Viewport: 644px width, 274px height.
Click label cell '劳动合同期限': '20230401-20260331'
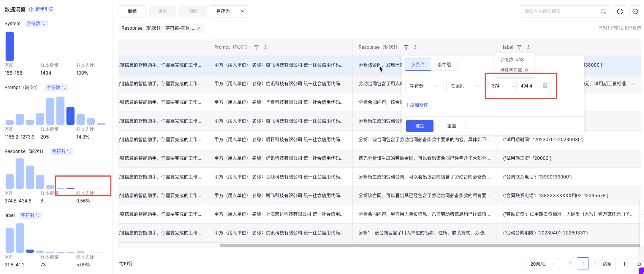click(x=546, y=233)
